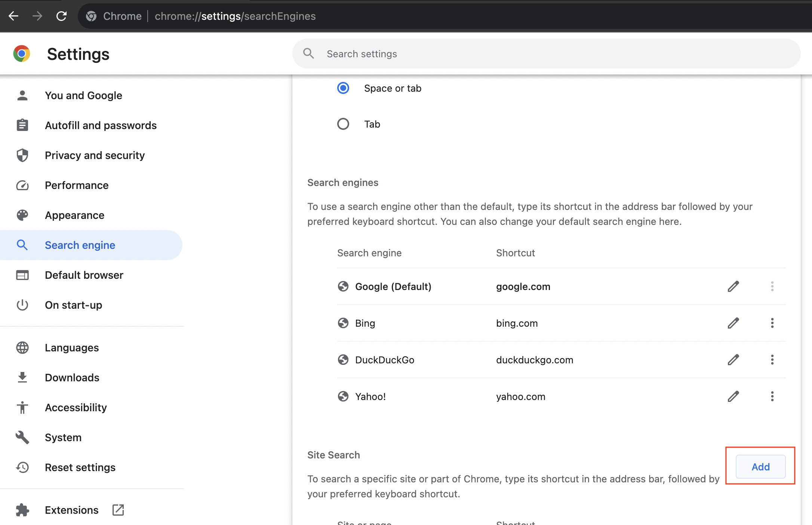Viewport: 812px width, 525px height.
Task: Open Reset settings from the sidebar
Action: pos(80,467)
